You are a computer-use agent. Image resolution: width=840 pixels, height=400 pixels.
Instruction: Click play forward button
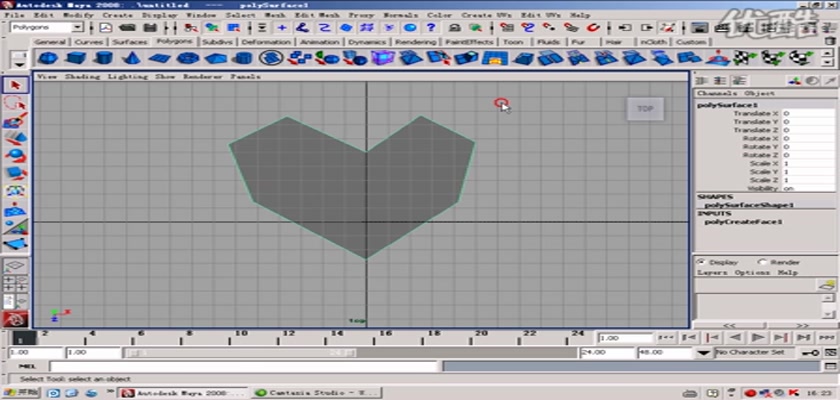coord(758,337)
